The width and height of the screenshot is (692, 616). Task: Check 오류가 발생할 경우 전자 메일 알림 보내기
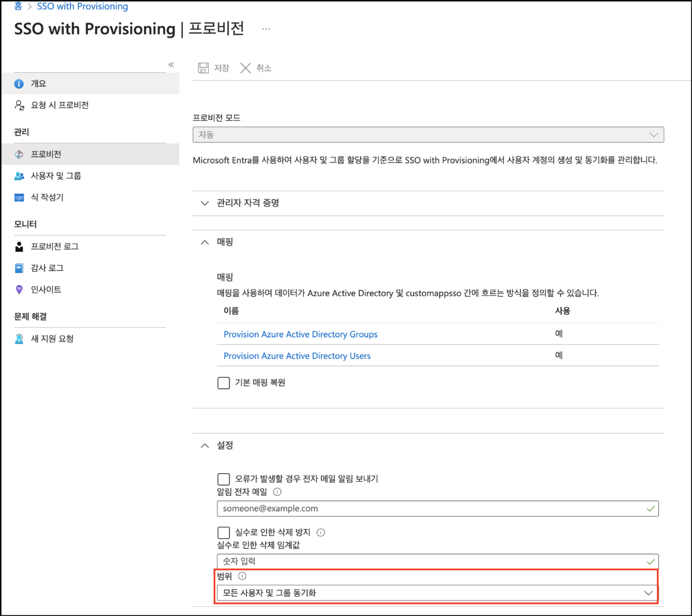pyautogui.click(x=224, y=479)
